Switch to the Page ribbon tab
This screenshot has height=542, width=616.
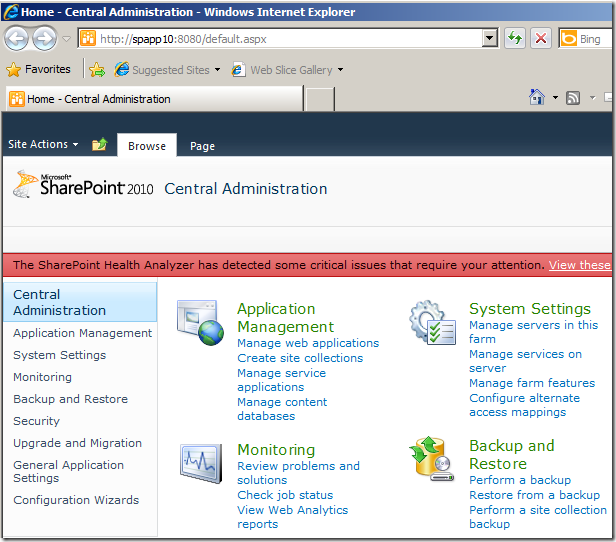pyautogui.click(x=202, y=146)
